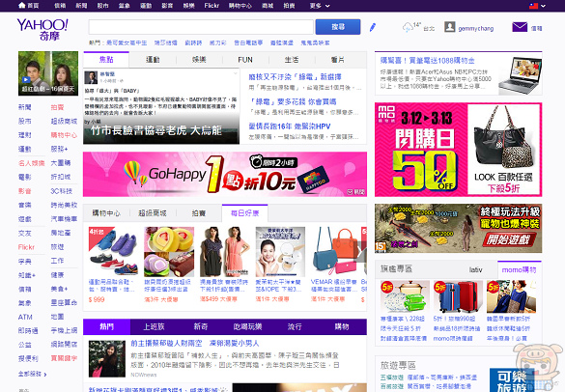Open the rain cloud weather icon
565x392 pixels.
click(408, 27)
